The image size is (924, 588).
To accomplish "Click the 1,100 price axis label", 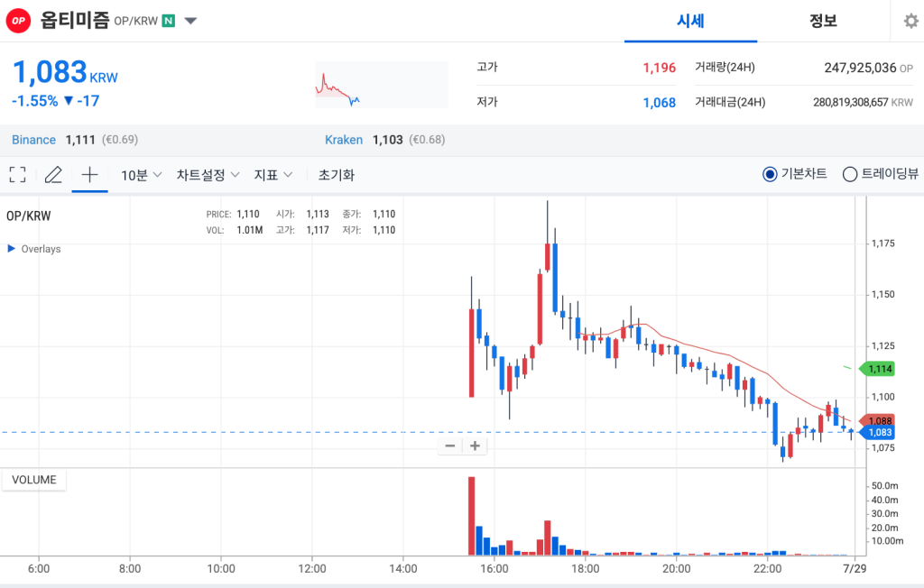I will point(882,397).
